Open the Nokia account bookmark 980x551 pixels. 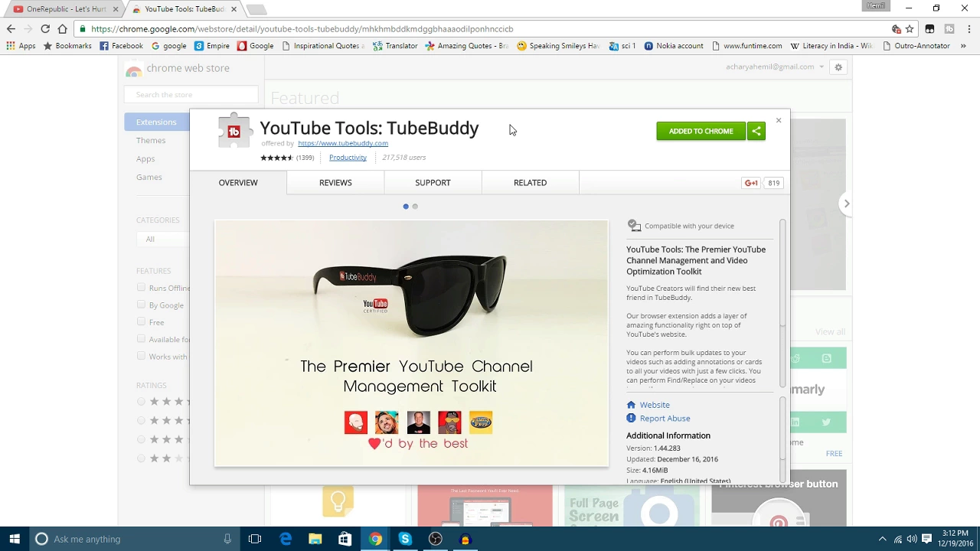click(674, 46)
